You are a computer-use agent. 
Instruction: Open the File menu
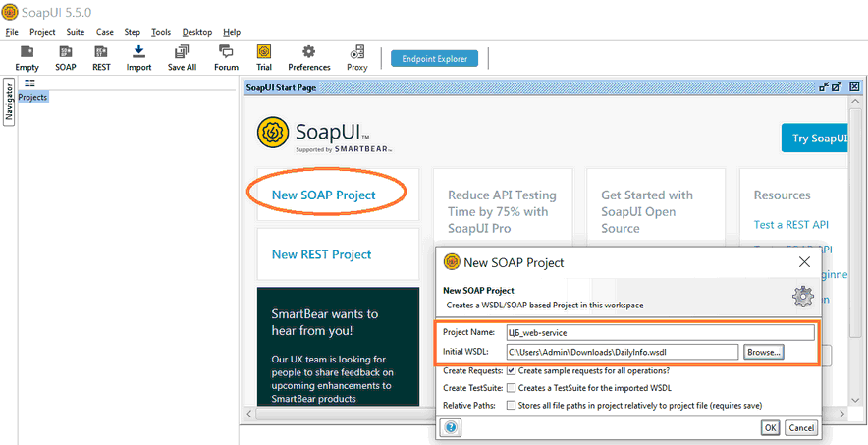[x=12, y=32]
